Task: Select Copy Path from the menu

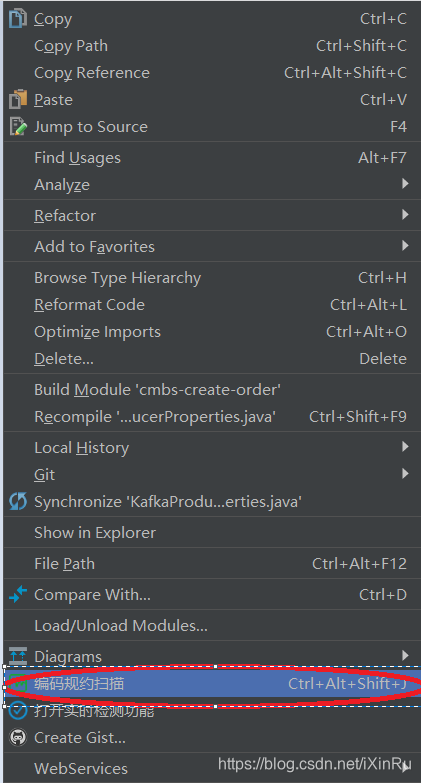Action: 212,46
